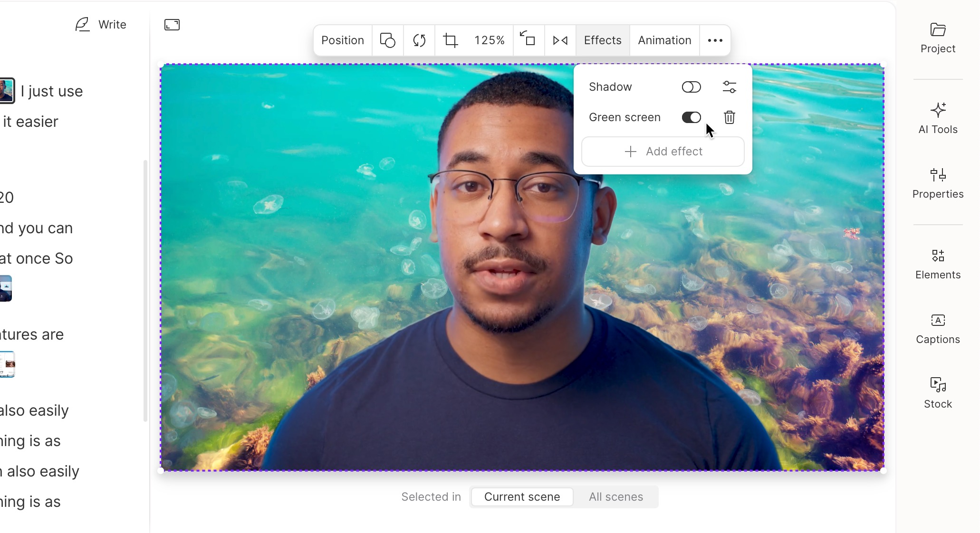Open Shadow effect settings sliders
This screenshot has width=980, height=533.
click(730, 87)
